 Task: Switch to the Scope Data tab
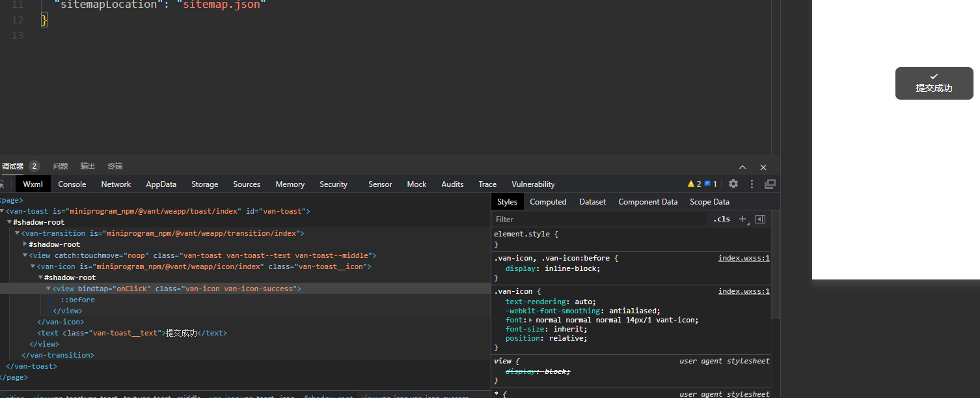pyautogui.click(x=710, y=202)
